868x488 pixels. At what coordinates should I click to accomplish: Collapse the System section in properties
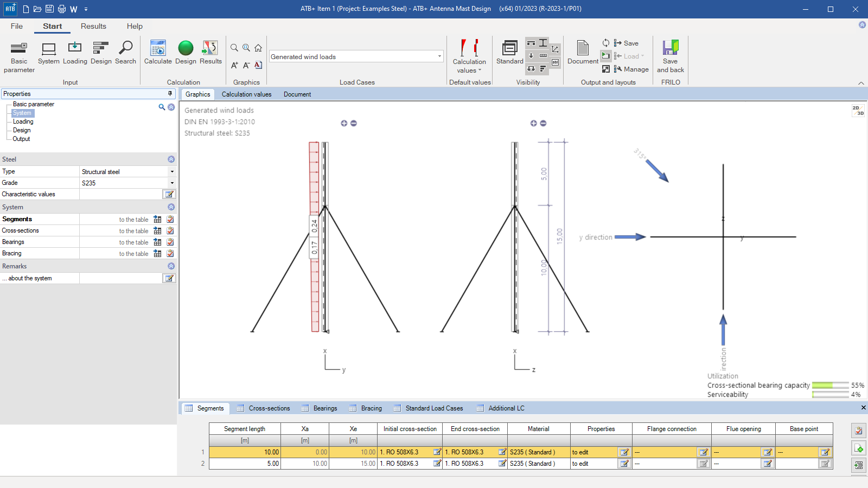click(x=171, y=207)
